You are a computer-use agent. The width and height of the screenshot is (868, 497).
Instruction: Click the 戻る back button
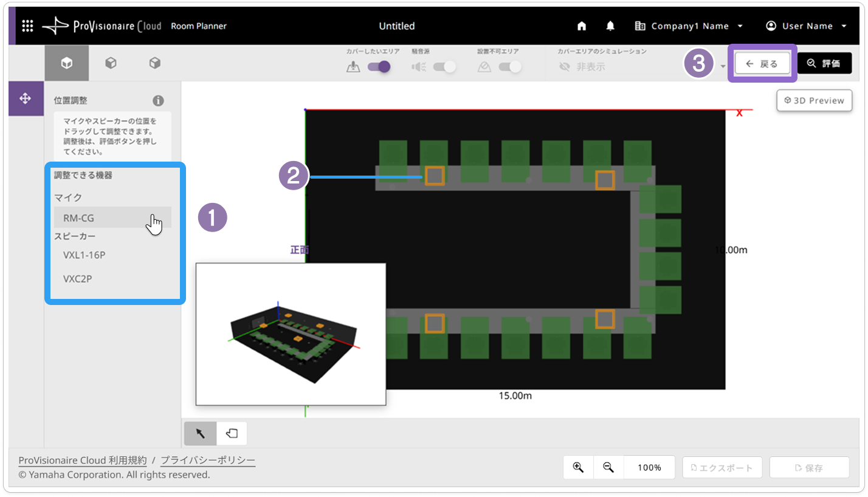[x=762, y=63]
